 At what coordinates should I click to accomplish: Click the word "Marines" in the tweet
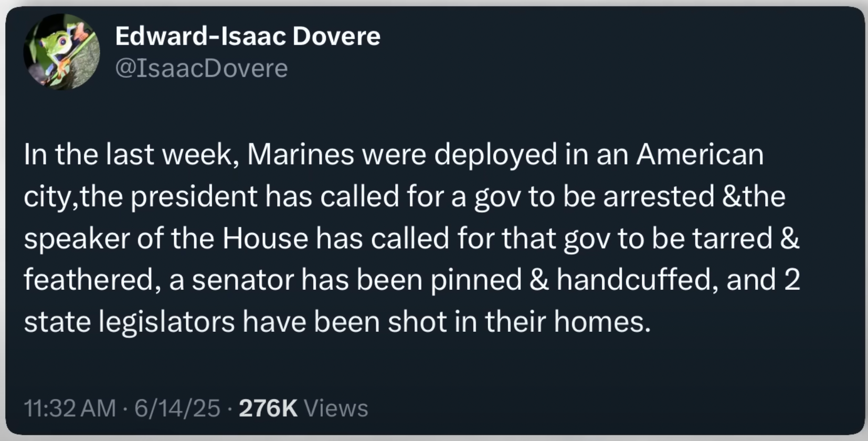(x=300, y=154)
